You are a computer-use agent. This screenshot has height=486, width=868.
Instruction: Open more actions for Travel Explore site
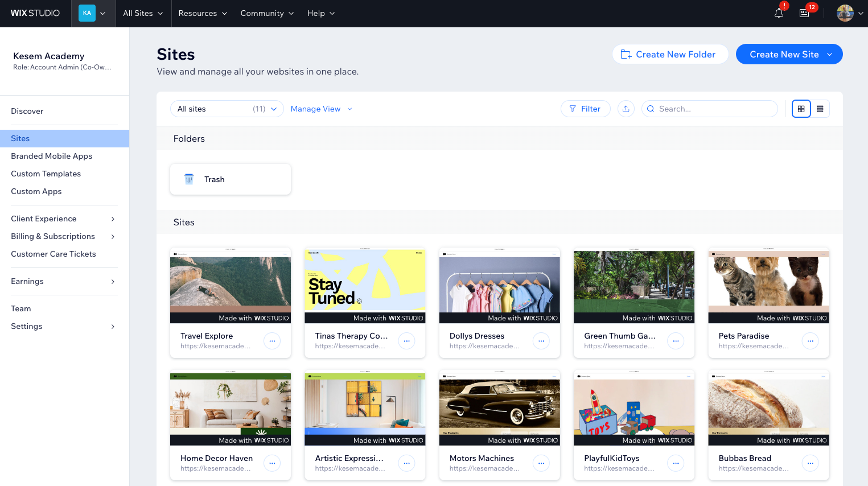pos(272,341)
